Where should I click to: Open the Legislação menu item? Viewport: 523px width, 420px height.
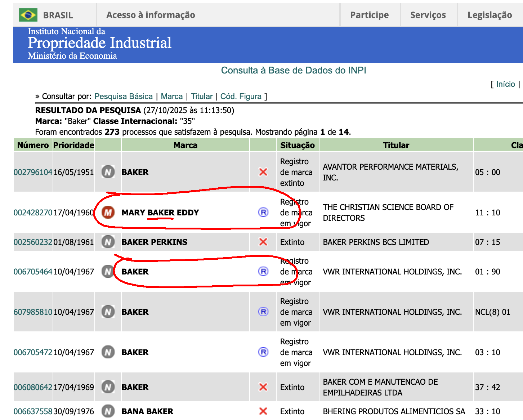490,15
